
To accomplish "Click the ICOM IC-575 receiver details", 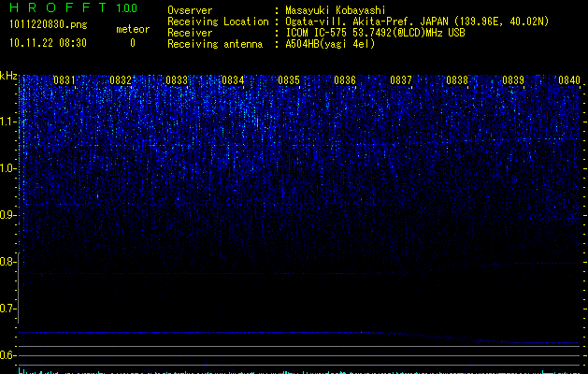I will click(375, 33).
